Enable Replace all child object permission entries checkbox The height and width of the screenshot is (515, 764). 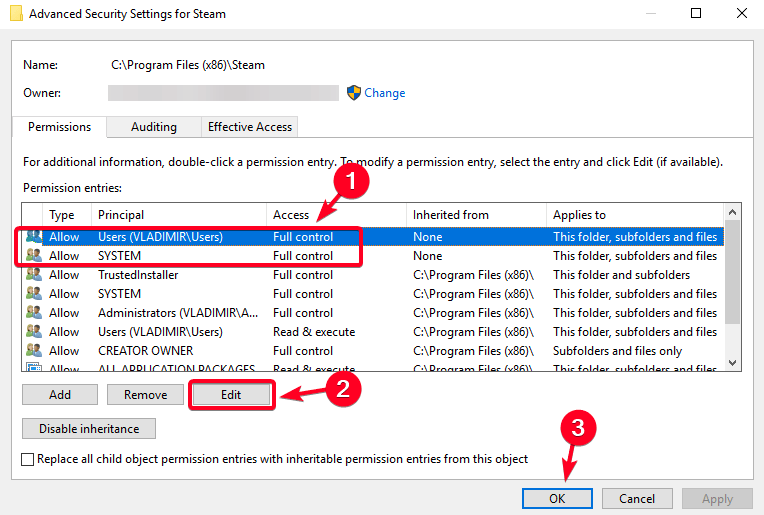coord(28,460)
